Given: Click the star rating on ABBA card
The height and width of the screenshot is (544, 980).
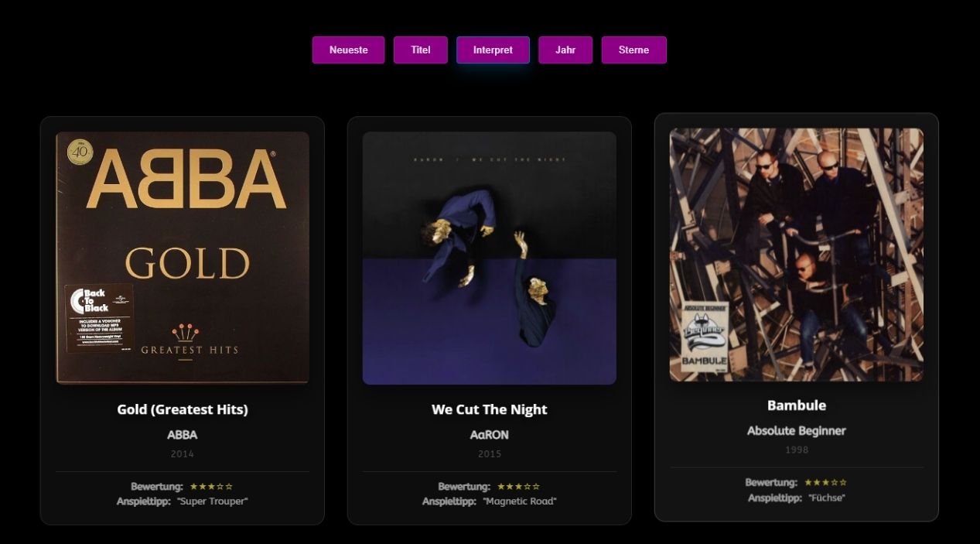Looking at the screenshot, I should (211, 487).
